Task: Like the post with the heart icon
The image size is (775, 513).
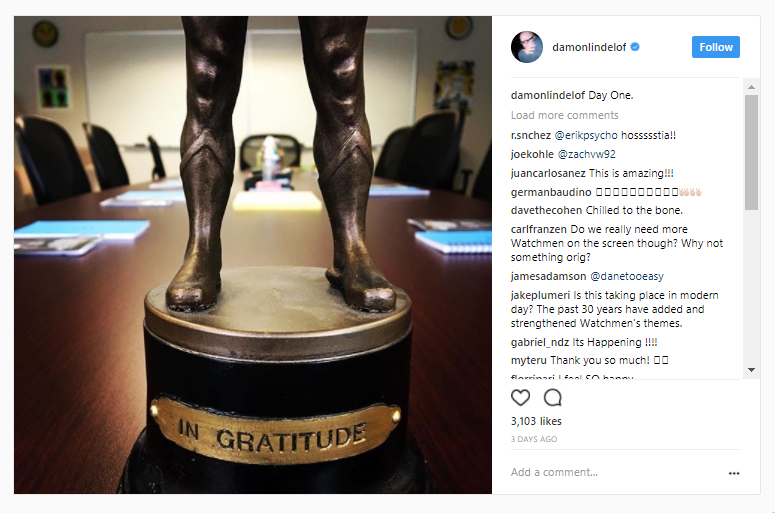Action: pos(520,397)
